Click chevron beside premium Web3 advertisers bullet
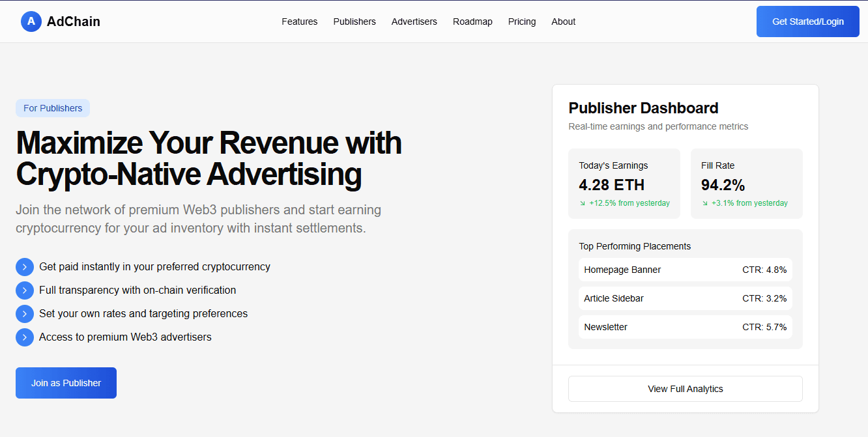 tap(24, 337)
